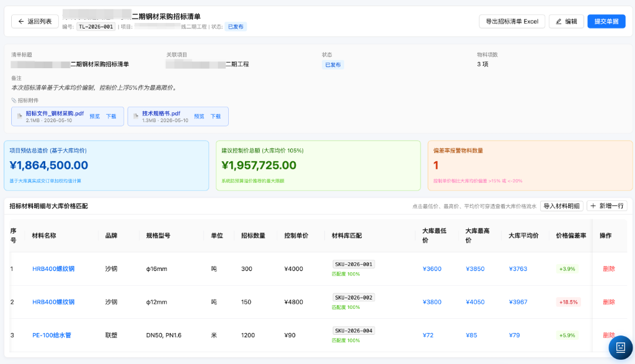Click the 价格偏差率 column header
This screenshot has width=635, height=364.
571,236
